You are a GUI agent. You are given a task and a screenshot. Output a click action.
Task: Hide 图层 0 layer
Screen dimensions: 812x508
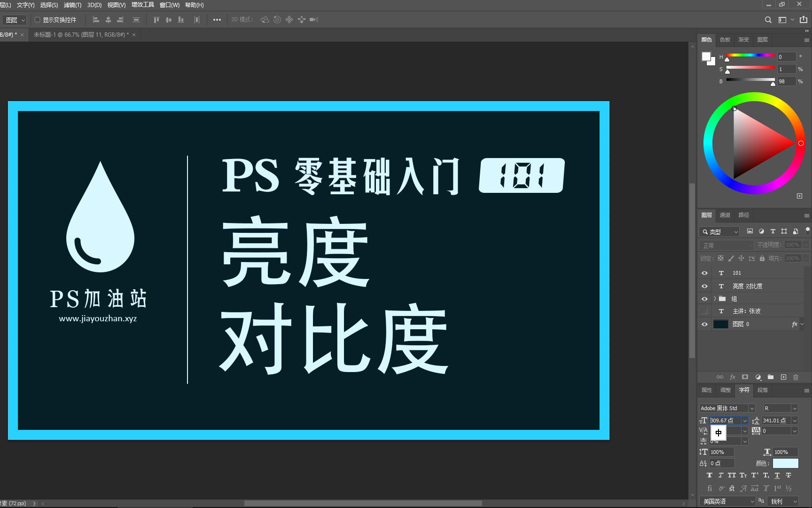tap(704, 324)
